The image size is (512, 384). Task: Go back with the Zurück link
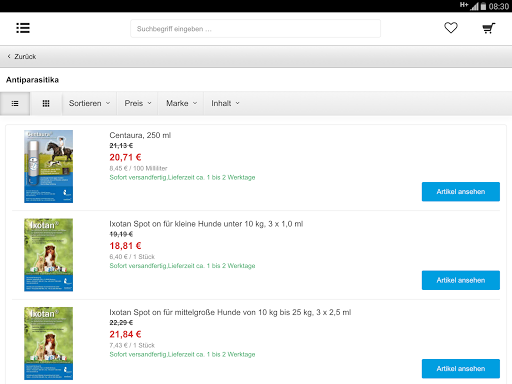tap(22, 57)
